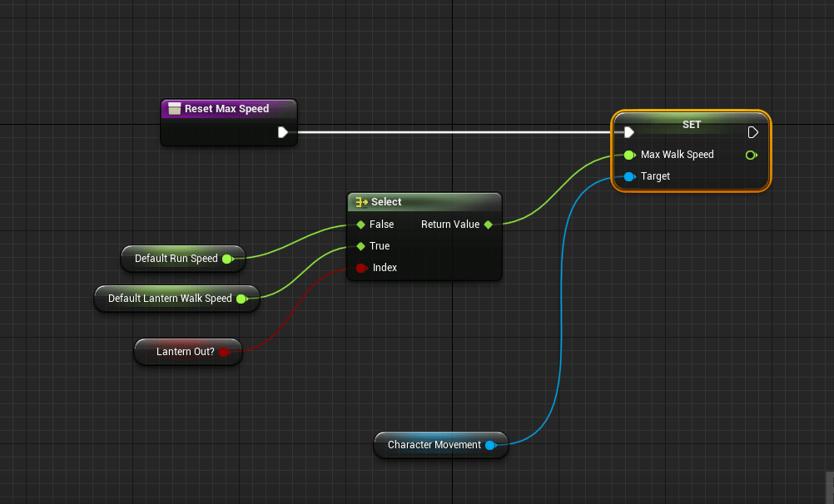Select the Character Movement component node
834x504 pixels.
(x=434, y=445)
